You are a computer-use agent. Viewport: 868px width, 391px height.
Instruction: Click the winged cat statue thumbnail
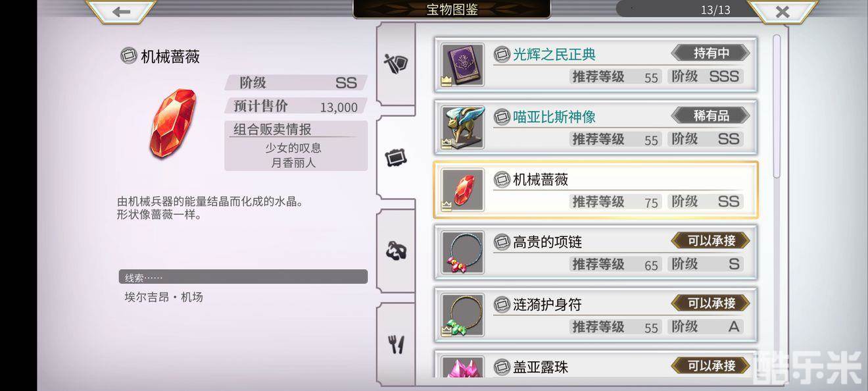coord(463,127)
